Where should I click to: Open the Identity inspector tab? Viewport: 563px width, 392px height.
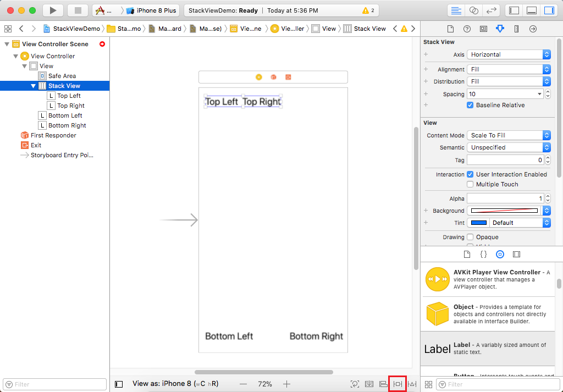[x=483, y=29]
